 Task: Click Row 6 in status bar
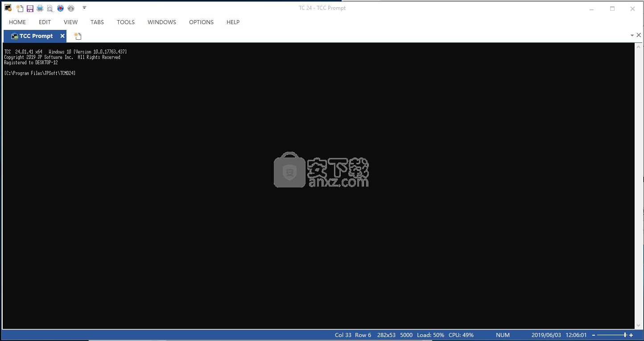tap(363, 335)
